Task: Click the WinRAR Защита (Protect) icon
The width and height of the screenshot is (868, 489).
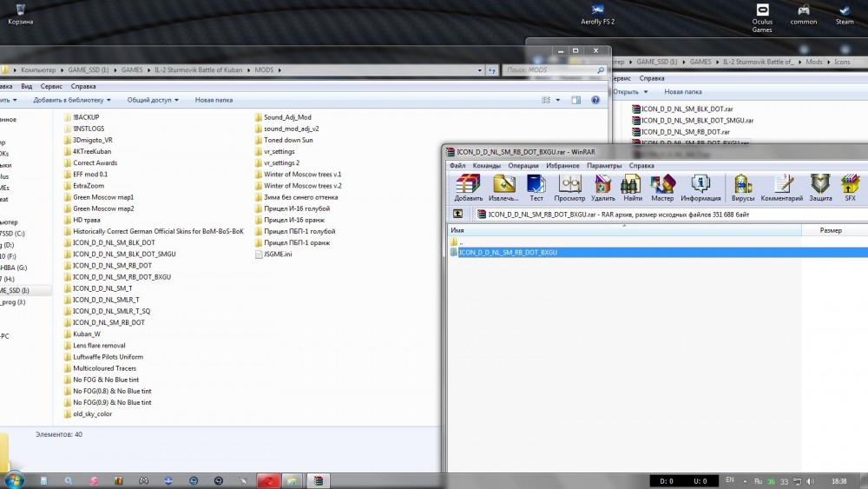Action: 820,188
